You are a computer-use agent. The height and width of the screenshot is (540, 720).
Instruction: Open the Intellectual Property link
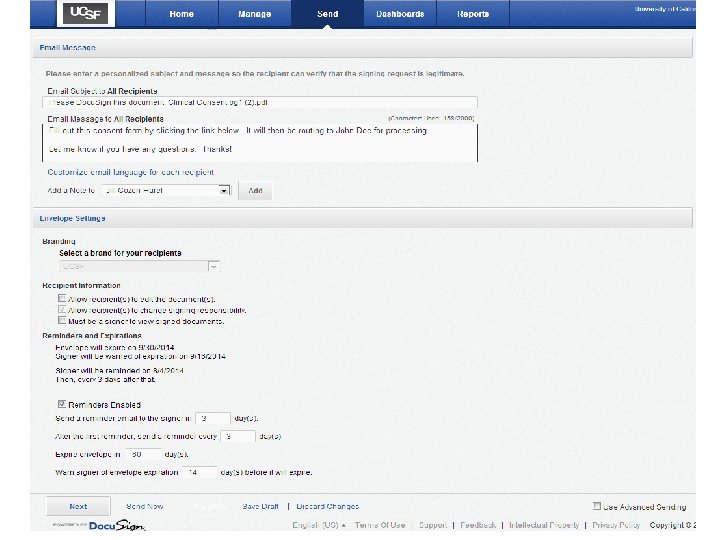[x=544, y=525]
